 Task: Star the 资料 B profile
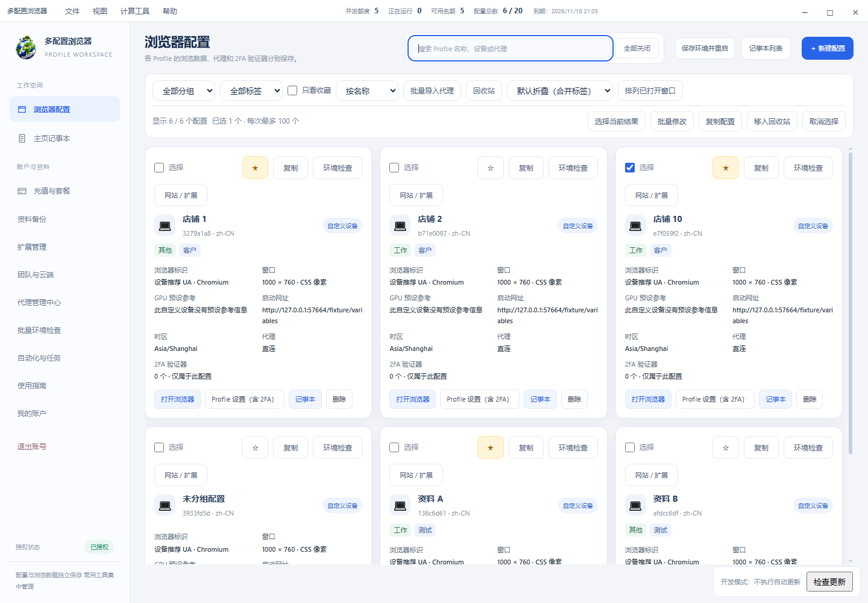click(726, 447)
